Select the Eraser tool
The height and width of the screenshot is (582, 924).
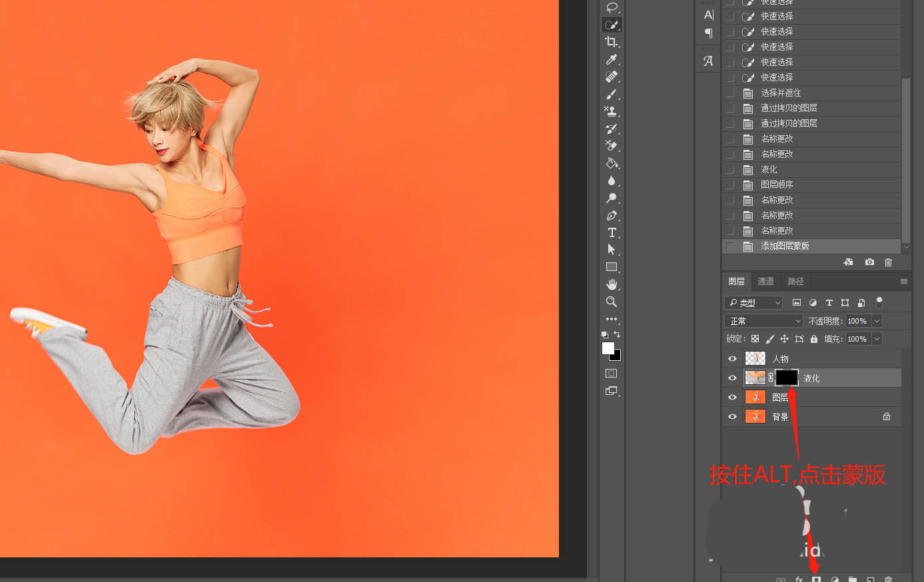tap(612, 146)
